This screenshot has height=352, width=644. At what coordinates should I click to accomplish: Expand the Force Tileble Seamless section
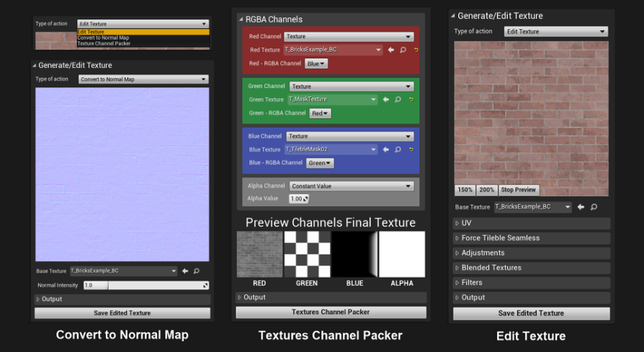(x=532, y=238)
